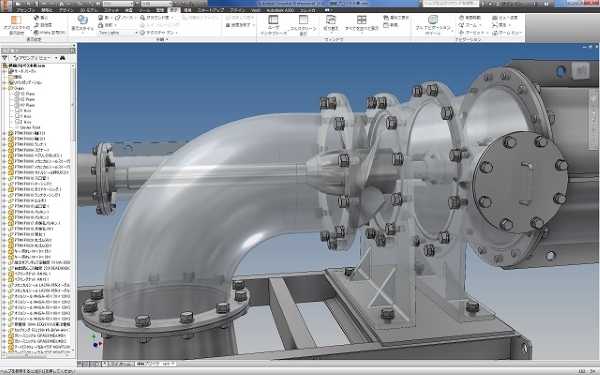Click the help search input field
The height and width of the screenshot is (375, 600).
point(450,3)
